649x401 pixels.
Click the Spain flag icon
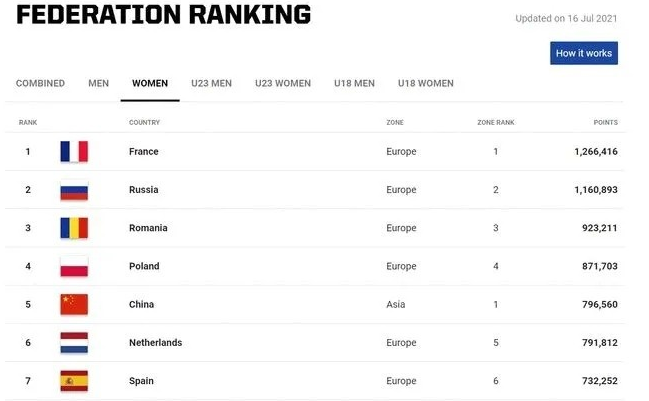coord(74,381)
